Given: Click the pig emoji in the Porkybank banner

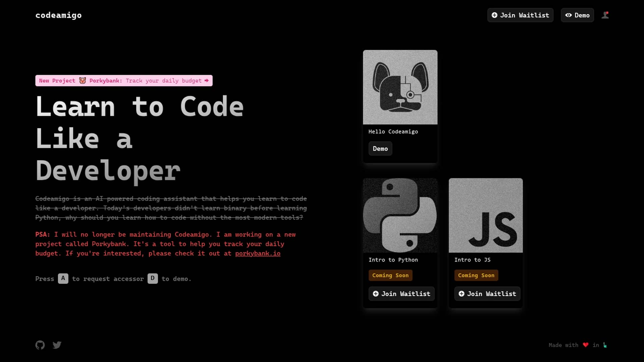Looking at the screenshot, I should click(x=83, y=80).
